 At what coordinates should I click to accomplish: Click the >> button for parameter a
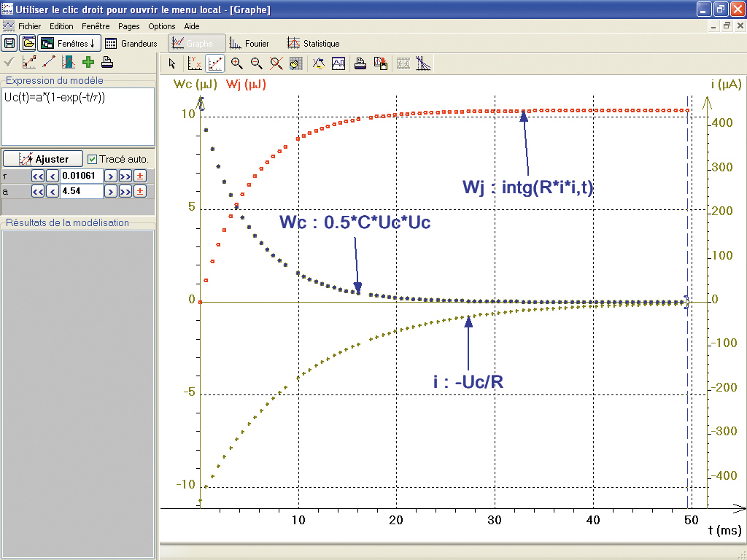(x=125, y=192)
